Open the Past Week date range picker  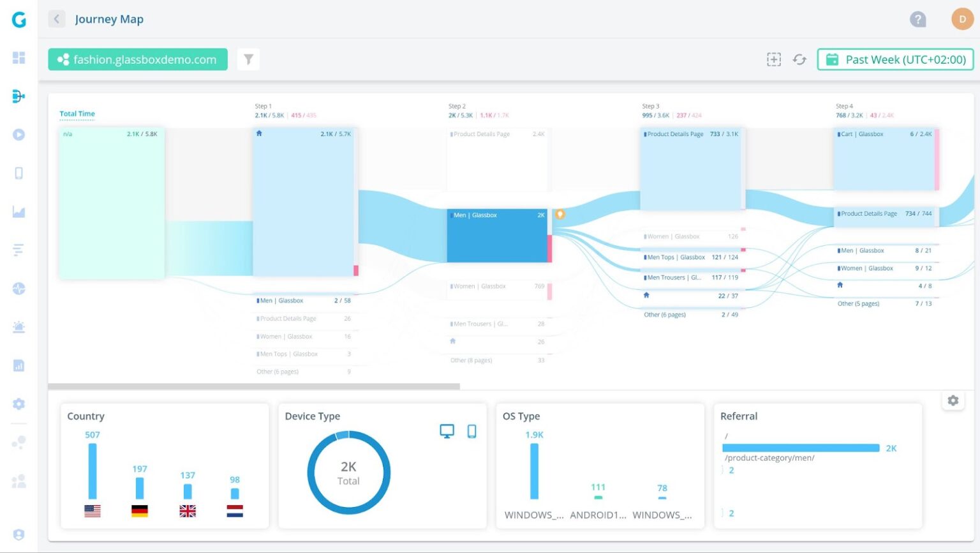click(895, 59)
